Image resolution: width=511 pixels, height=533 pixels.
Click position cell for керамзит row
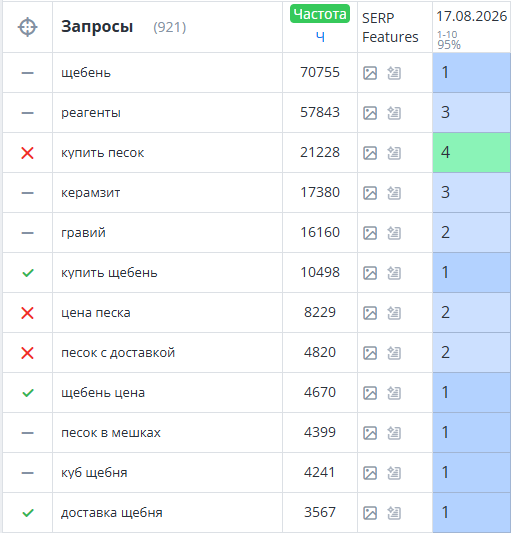coord(472,193)
